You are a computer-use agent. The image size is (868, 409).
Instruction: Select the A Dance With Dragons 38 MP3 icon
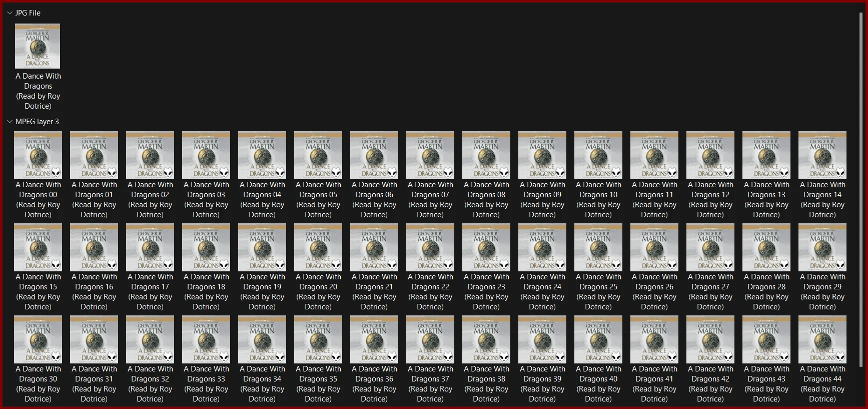click(x=486, y=339)
